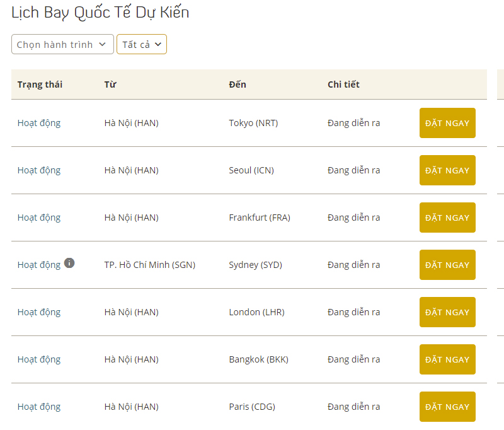
Task: Book the Hà Nội to Tokyo flight
Action: pos(447,123)
